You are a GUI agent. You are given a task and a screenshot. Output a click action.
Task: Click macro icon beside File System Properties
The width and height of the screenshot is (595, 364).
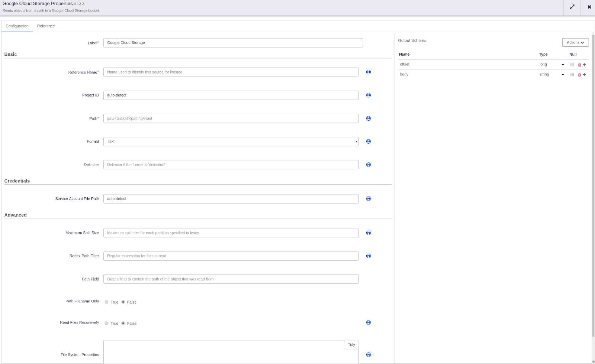pos(369,355)
